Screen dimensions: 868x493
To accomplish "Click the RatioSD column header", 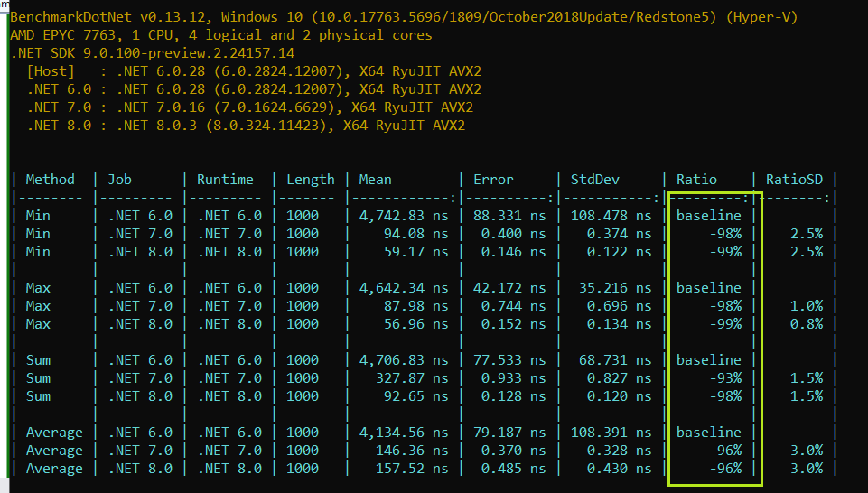I will [794, 180].
